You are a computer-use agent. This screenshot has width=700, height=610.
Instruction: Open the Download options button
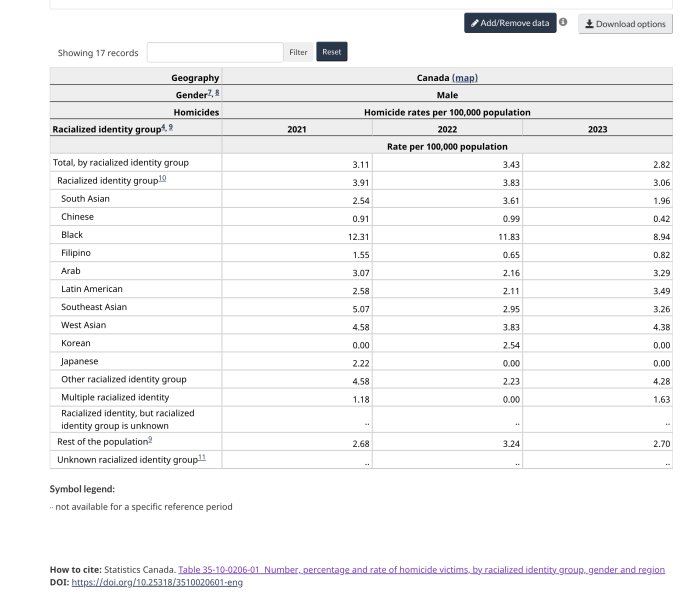(625, 24)
